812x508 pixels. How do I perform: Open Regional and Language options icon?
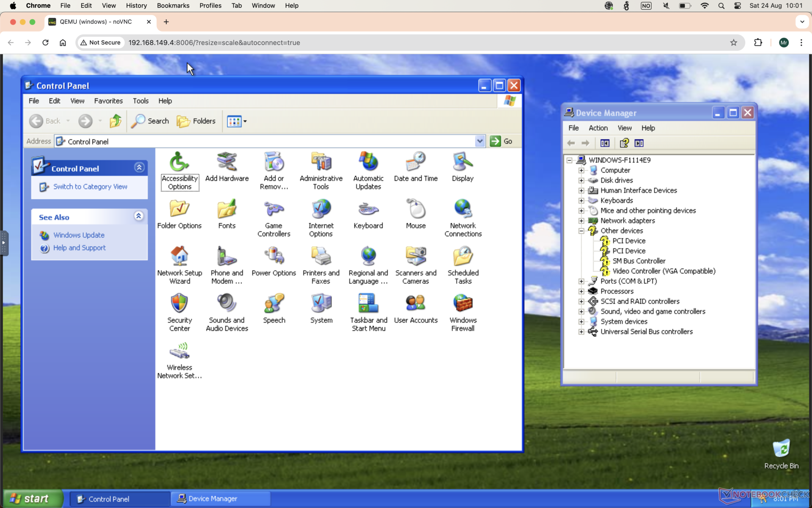(368, 265)
